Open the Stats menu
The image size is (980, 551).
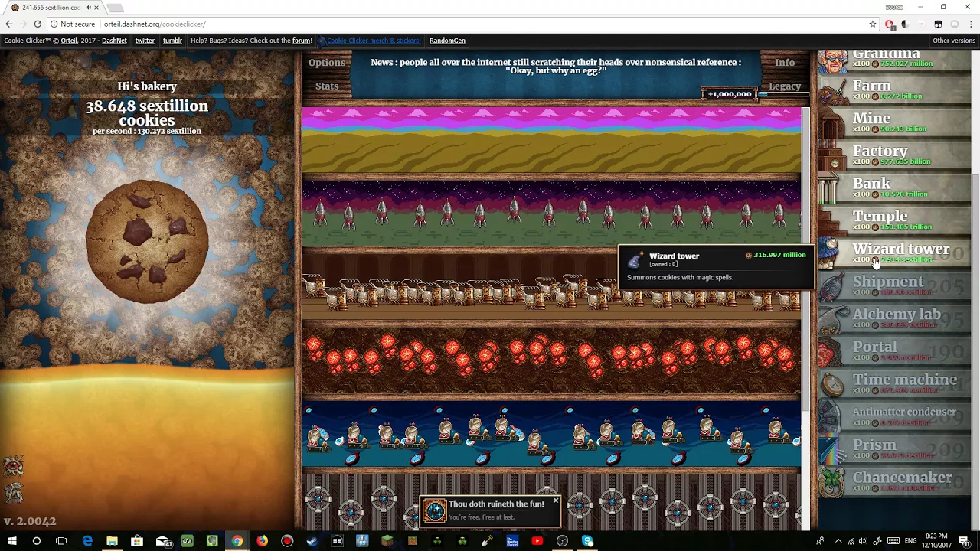tap(327, 86)
